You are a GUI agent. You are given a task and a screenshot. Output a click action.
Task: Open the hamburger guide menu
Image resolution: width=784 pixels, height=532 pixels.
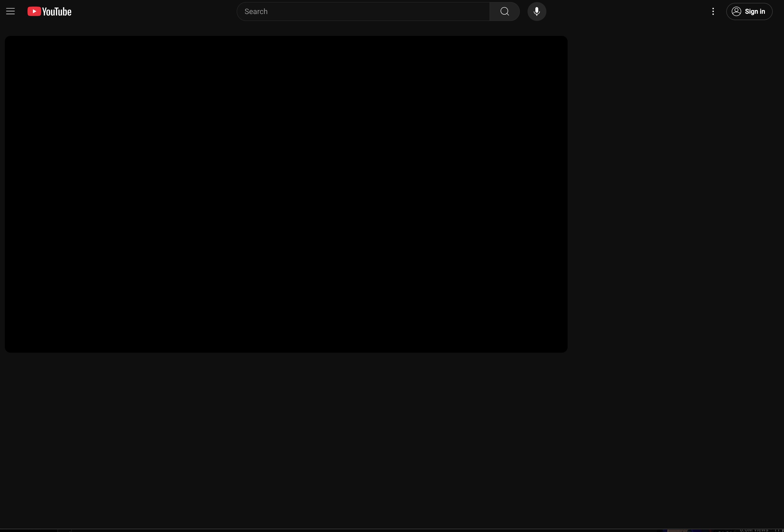click(10, 11)
